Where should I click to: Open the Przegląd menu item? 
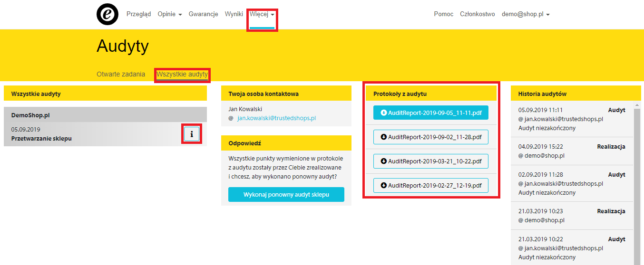138,14
